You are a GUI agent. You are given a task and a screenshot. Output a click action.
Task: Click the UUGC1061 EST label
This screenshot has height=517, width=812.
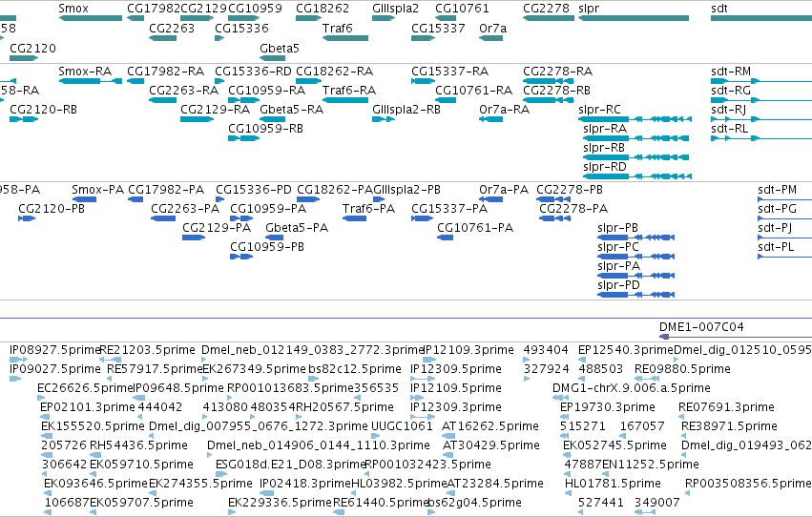click(x=402, y=426)
